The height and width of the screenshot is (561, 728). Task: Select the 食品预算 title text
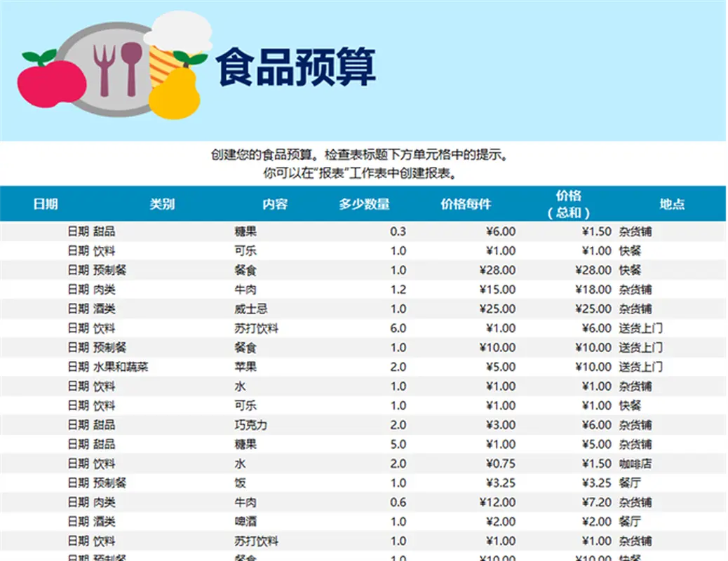[295, 67]
